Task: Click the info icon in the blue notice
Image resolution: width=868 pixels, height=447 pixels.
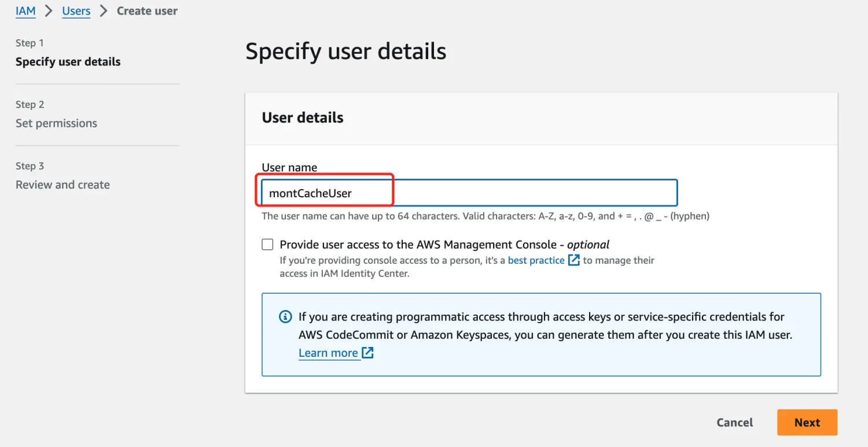Action: click(285, 317)
